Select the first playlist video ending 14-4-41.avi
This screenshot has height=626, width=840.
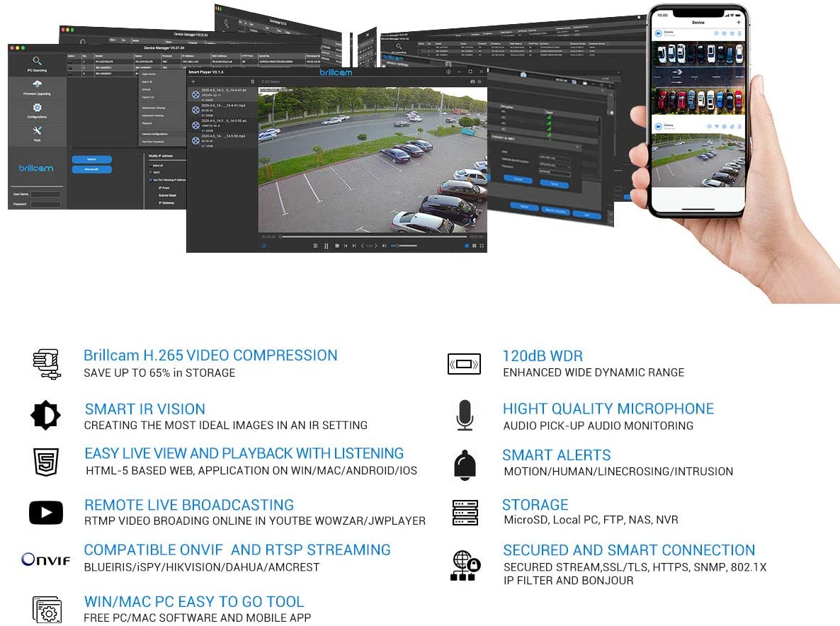(x=222, y=95)
